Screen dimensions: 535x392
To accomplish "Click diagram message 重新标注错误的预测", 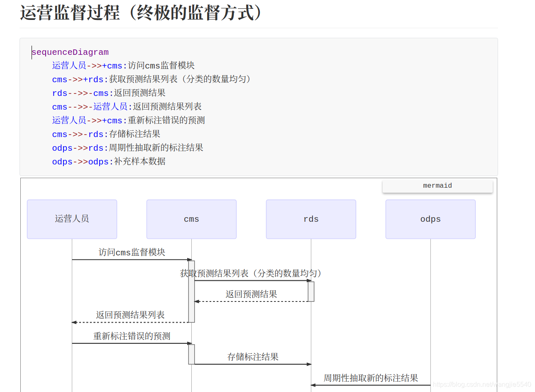I will pyautogui.click(x=132, y=336).
